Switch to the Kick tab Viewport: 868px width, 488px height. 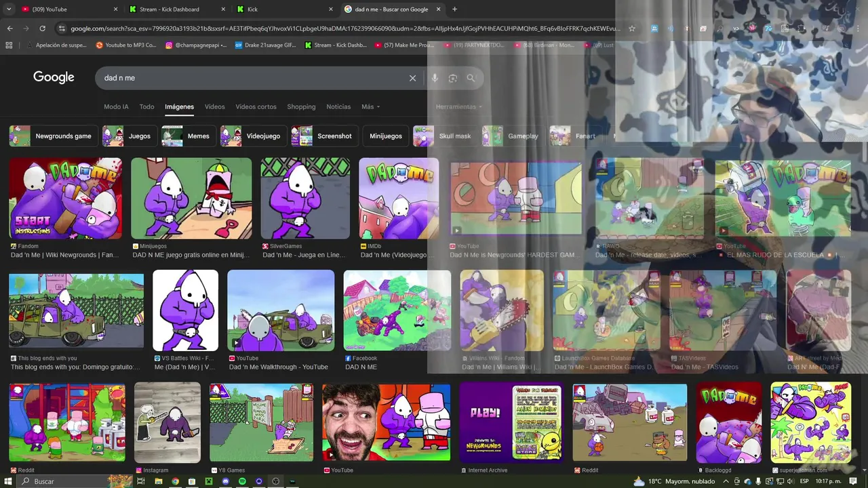pyautogui.click(x=285, y=9)
